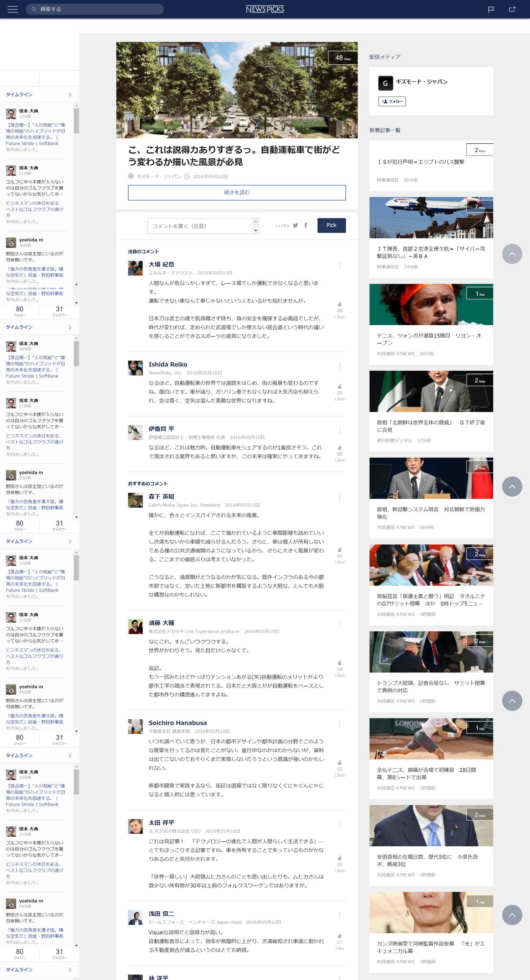Open more options for 須藤 大輔 comment
Image resolution: width=530 pixels, height=980 pixels.
[340, 624]
